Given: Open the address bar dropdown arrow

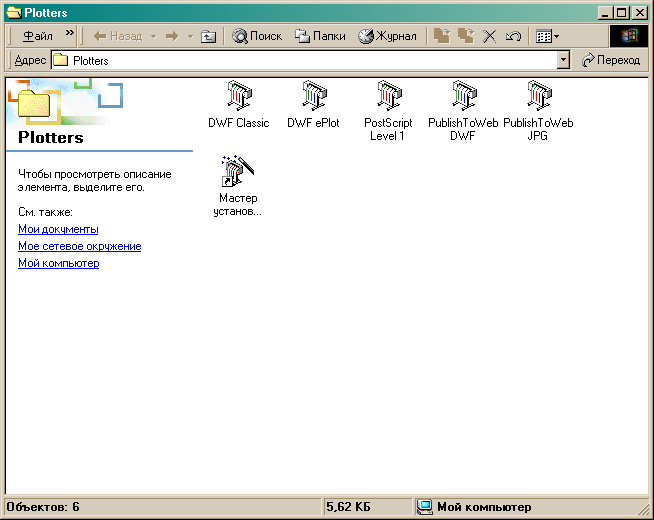Looking at the screenshot, I should [563, 60].
